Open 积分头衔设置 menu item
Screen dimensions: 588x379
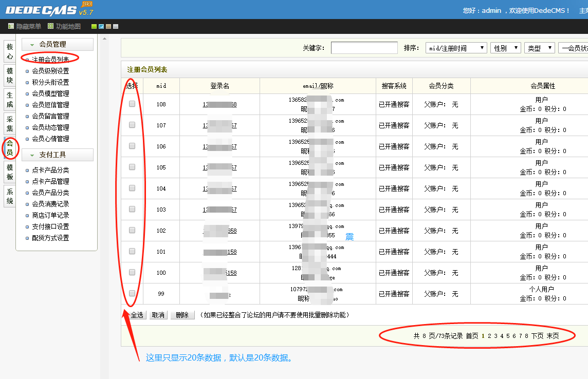point(50,82)
